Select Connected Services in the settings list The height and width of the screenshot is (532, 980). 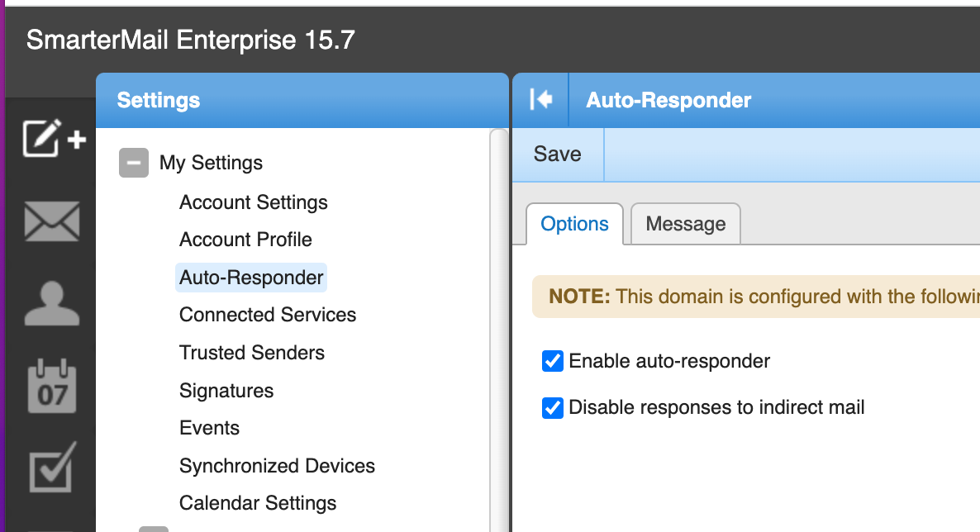pyautogui.click(x=267, y=315)
